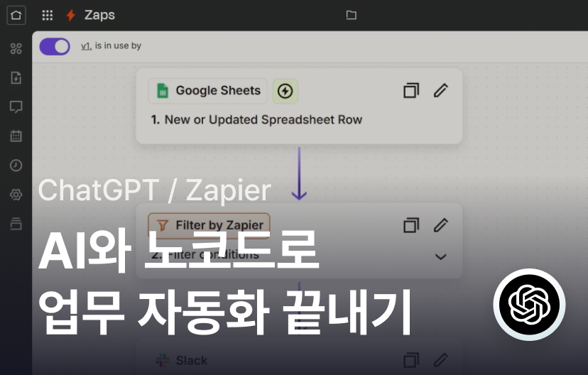Open the v1 version link

click(86, 46)
